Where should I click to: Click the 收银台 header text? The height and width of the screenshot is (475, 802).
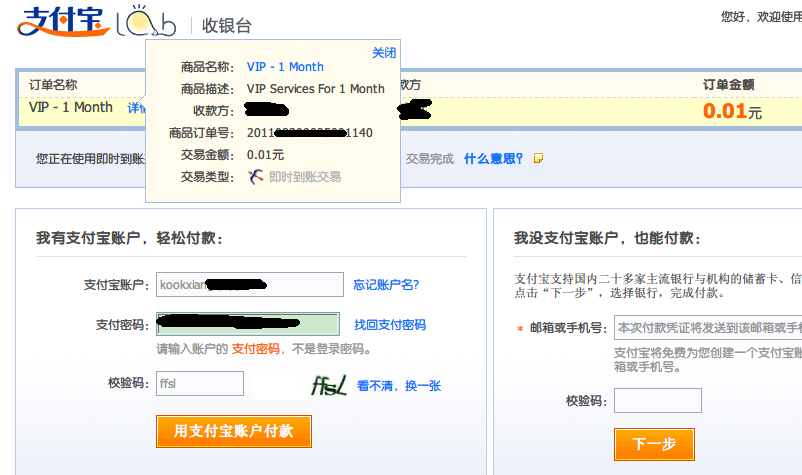tap(227, 26)
